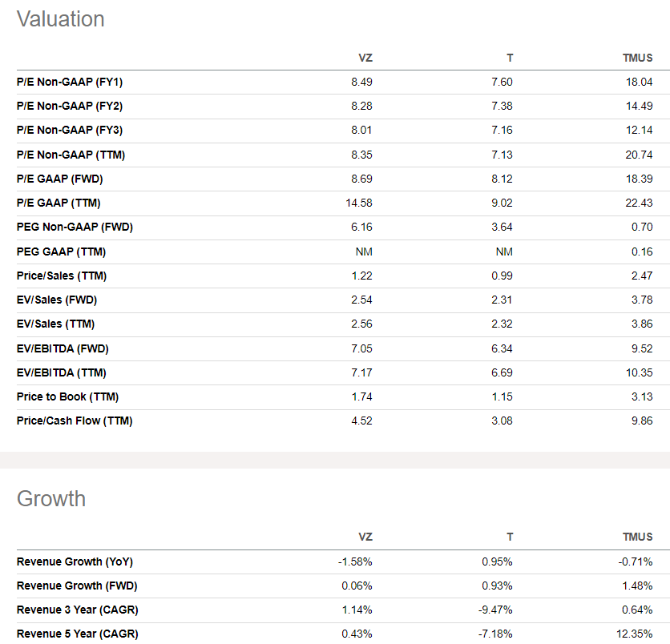
Task: Click the VZ ticker in the Growth table header
Action: [x=365, y=537]
